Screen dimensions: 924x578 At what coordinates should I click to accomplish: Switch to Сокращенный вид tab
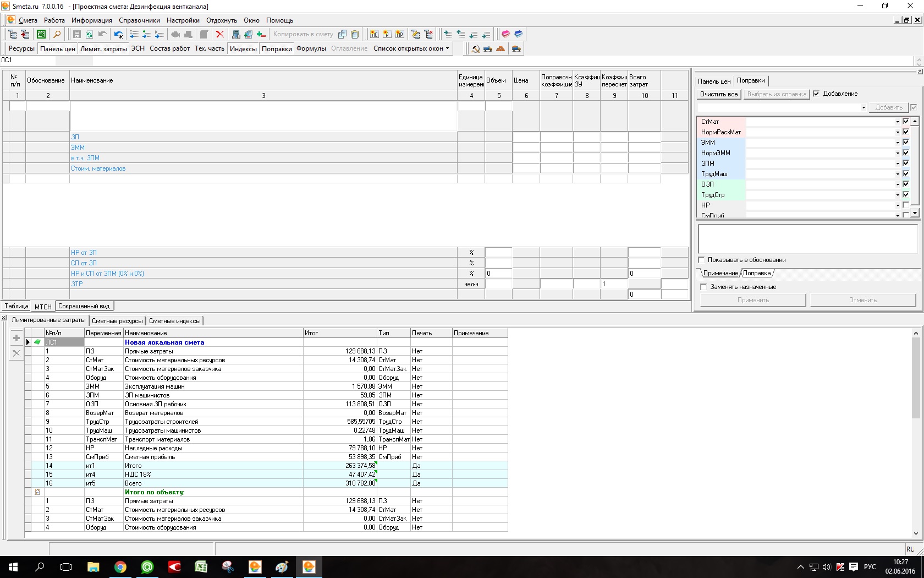84,306
